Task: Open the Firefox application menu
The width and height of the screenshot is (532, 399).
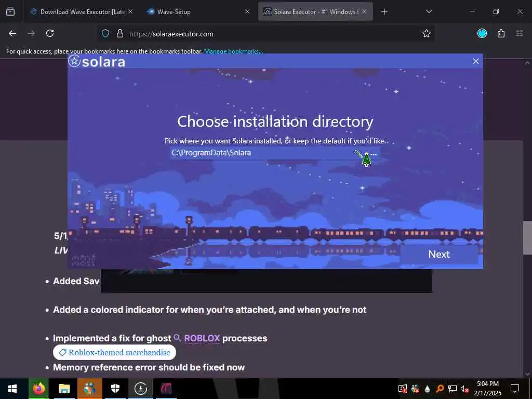Action: [x=520, y=33]
